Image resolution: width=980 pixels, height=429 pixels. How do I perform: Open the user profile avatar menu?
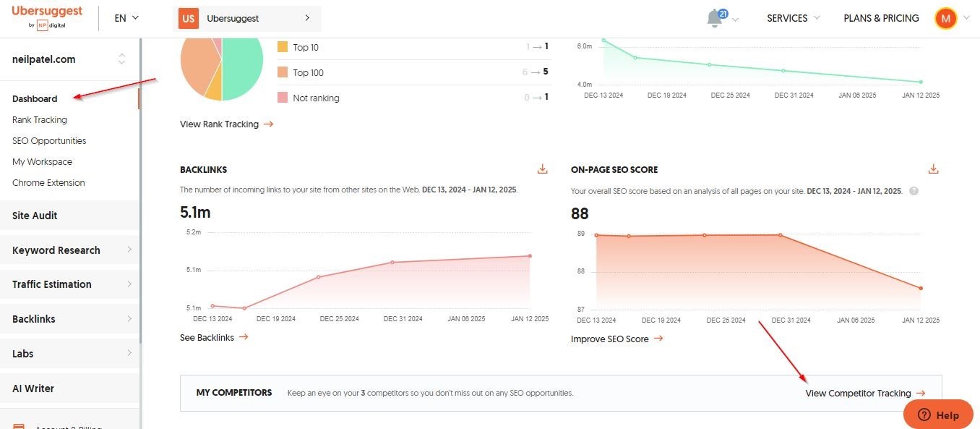click(945, 18)
